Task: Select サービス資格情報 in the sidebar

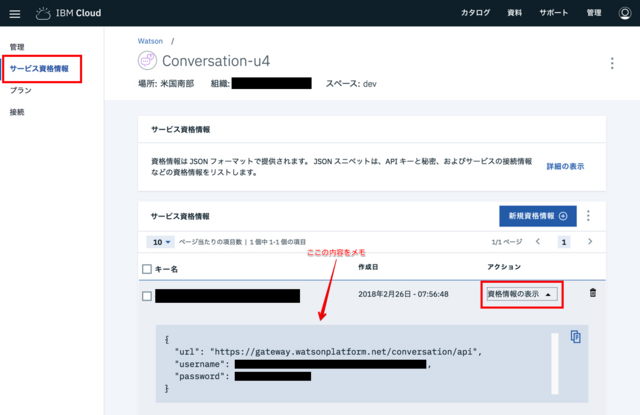Action: pos(39,69)
